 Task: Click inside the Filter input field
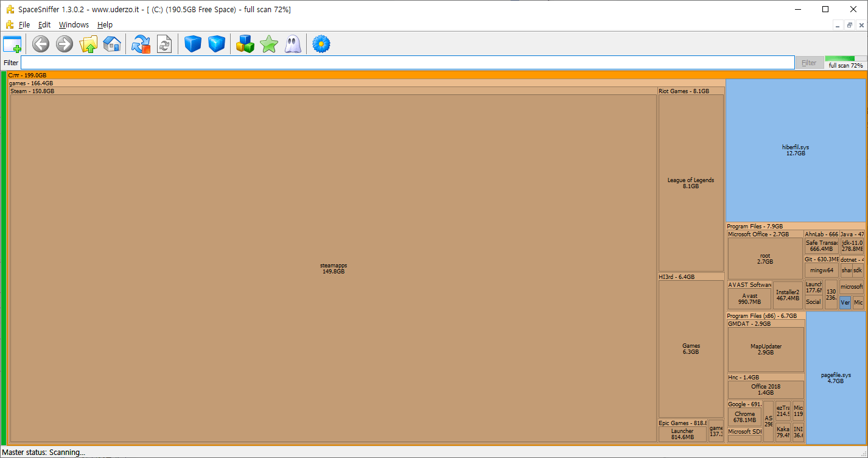point(408,63)
